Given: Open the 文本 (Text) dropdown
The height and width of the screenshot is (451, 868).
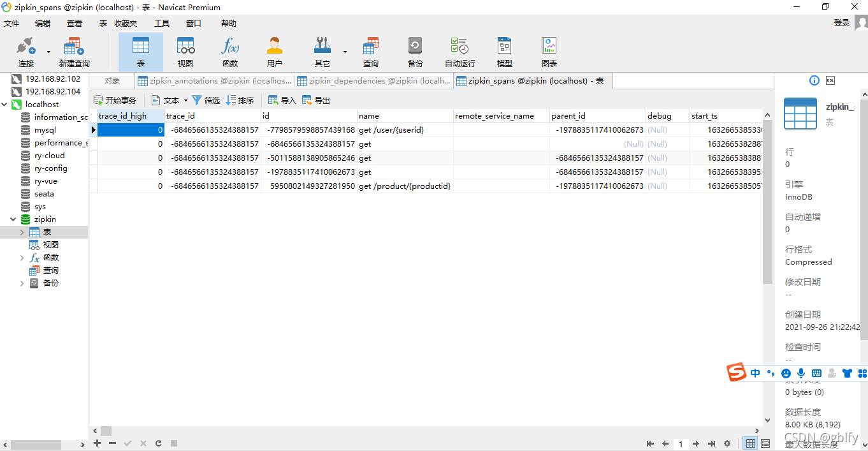Looking at the screenshot, I should coord(170,100).
